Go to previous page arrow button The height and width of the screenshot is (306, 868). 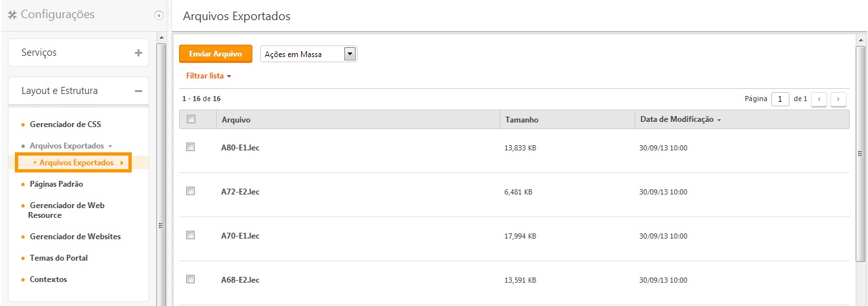click(x=819, y=99)
